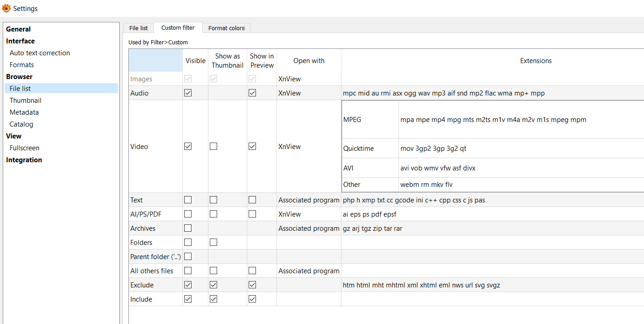Image resolution: width=644 pixels, height=324 pixels.
Task: Click the XnView app icon in title bar
Action: click(x=6, y=8)
